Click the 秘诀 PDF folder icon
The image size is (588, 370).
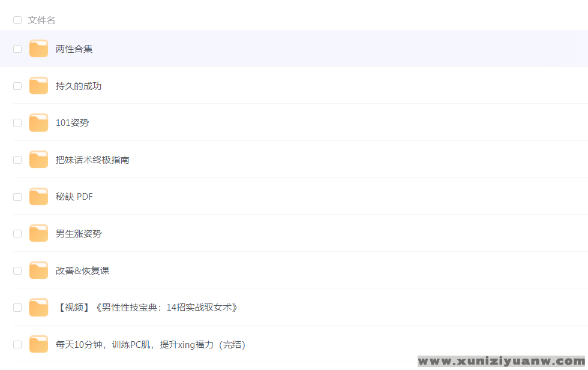(38, 197)
